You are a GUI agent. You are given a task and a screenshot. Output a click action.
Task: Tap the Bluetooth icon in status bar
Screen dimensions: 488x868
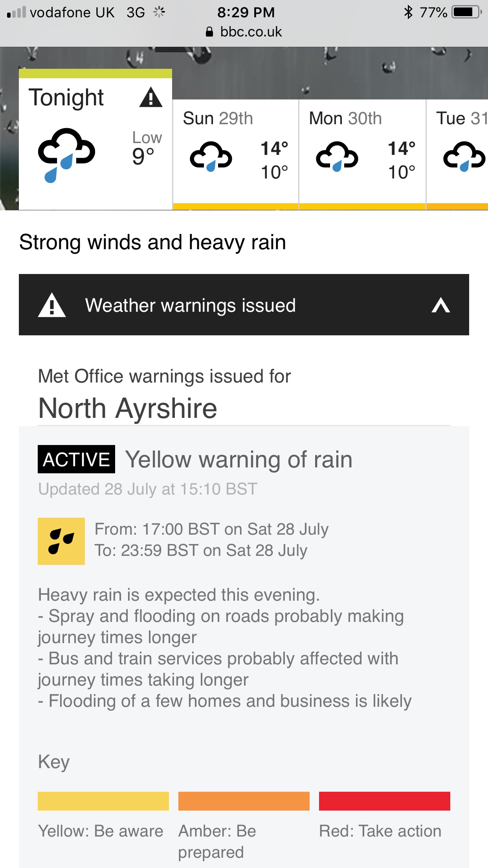(x=408, y=13)
